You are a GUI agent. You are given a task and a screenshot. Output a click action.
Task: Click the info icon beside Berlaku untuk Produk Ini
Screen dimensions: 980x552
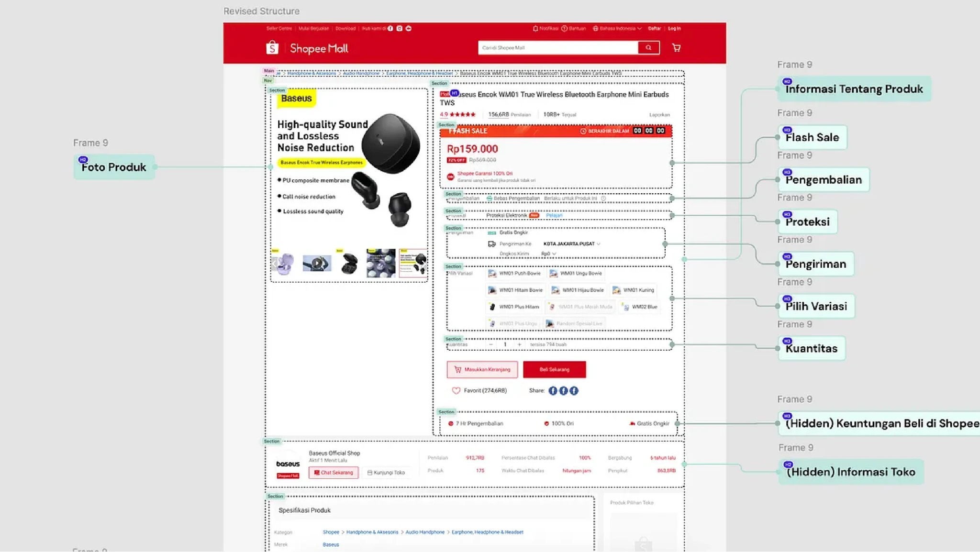pos(603,198)
